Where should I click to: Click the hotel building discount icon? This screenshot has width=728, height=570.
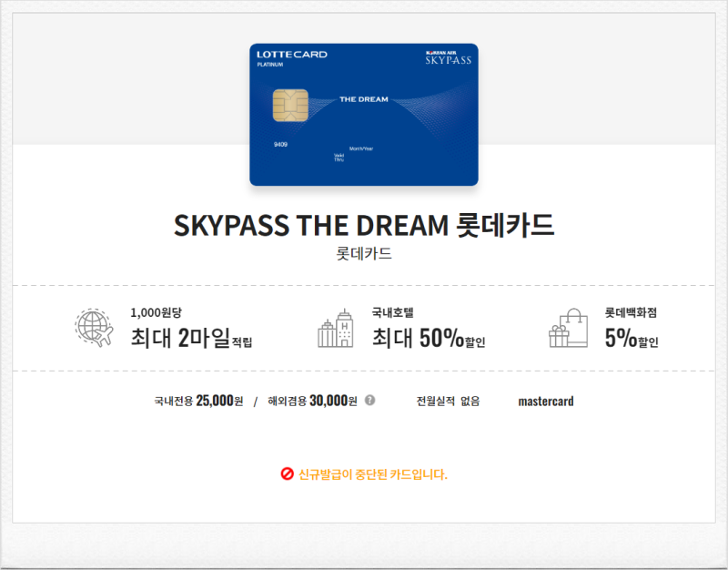pyautogui.click(x=337, y=330)
